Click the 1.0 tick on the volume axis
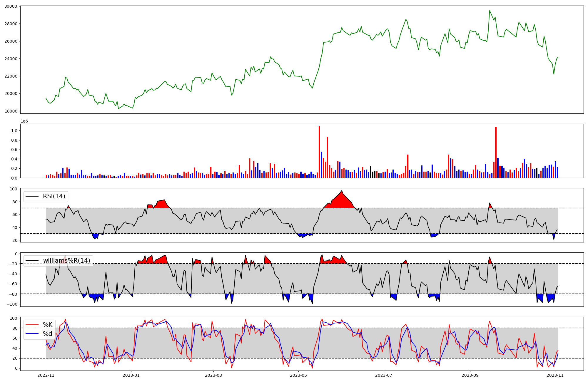This screenshot has height=382, width=588. pyautogui.click(x=15, y=131)
